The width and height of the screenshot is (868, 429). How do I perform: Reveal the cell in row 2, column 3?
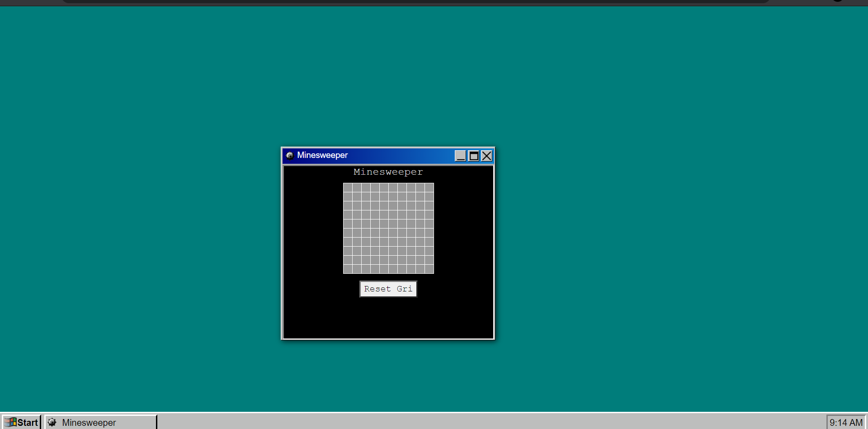tap(366, 196)
